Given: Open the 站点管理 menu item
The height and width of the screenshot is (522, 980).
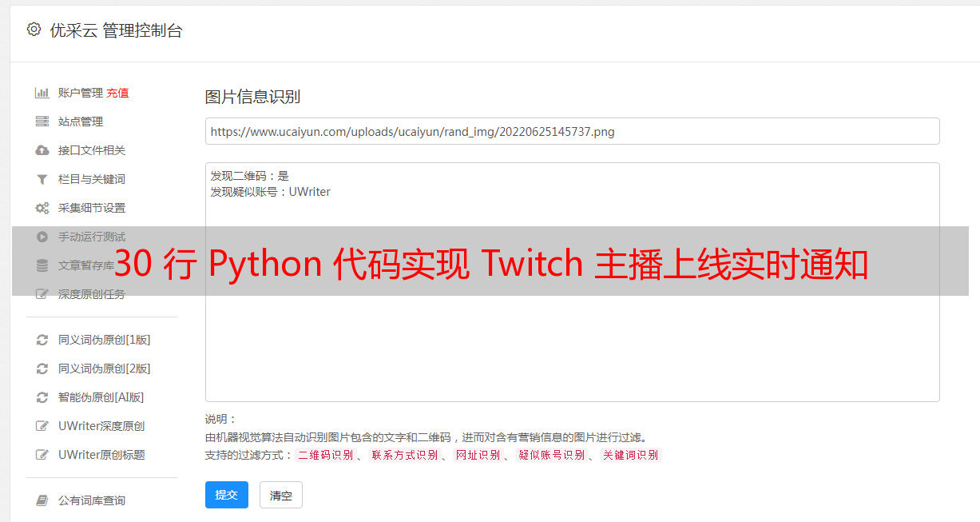Looking at the screenshot, I should tap(81, 122).
